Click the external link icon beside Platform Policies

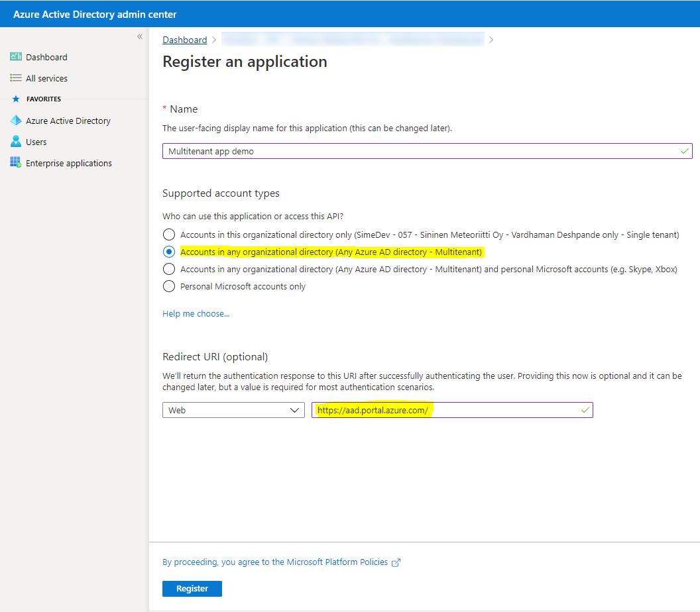(x=396, y=562)
